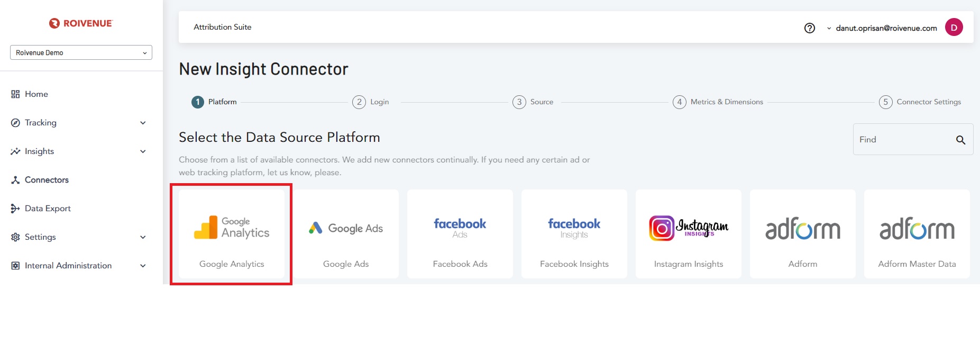Click the Google Analytics card label

(232, 264)
